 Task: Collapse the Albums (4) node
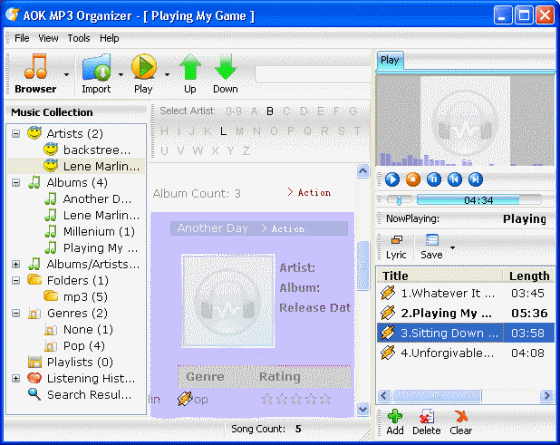(x=16, y=183)
